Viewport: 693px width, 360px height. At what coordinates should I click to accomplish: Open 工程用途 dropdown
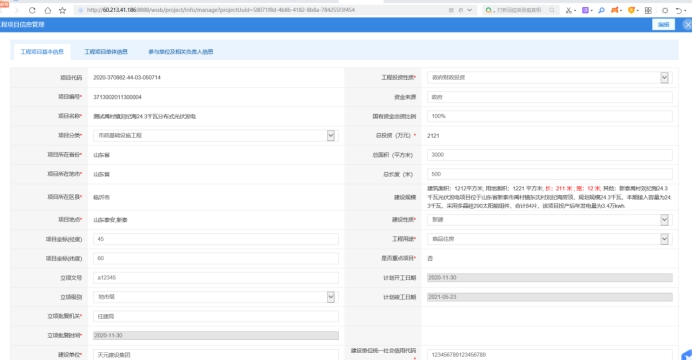coord(549,239)
